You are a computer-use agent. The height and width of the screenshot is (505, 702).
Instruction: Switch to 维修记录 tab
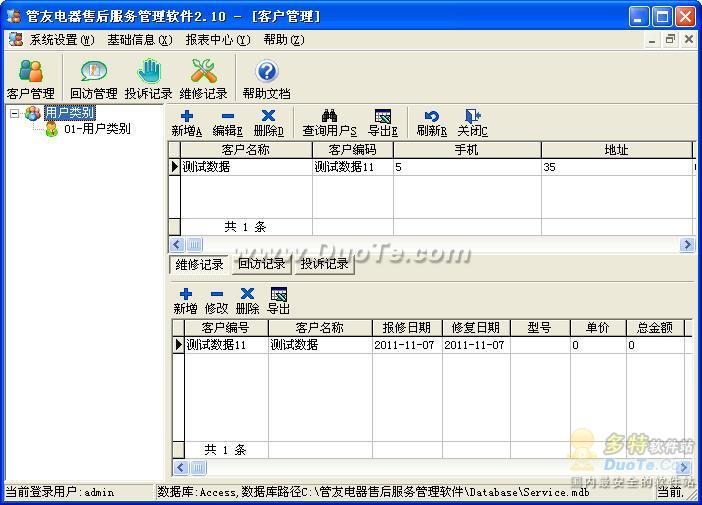(199, 265)
